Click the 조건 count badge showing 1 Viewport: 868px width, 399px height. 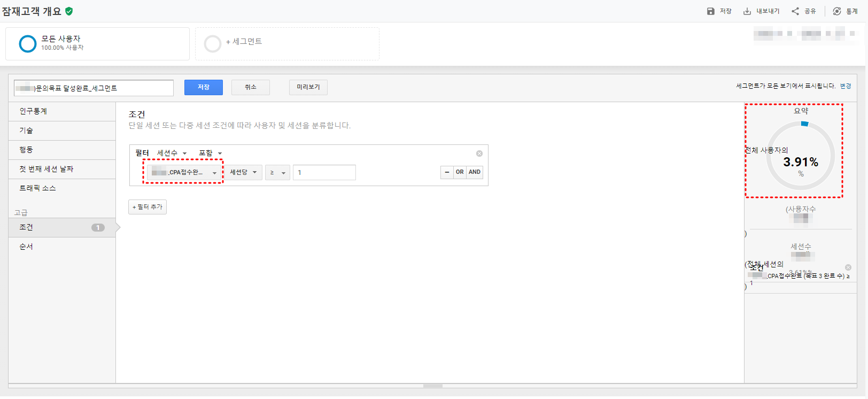[x=98, y=227]
